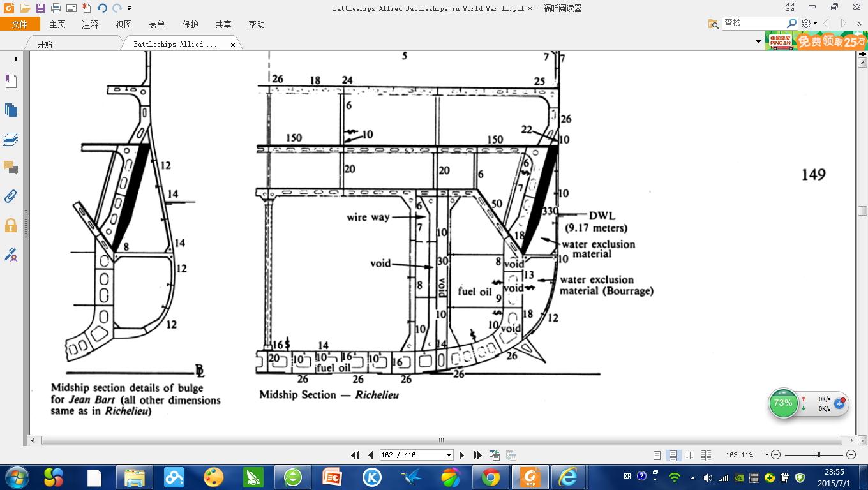Viewport: 868px width, 490px height.
Task: Open the zoom percentage dropdown
Action: point(767,455)
